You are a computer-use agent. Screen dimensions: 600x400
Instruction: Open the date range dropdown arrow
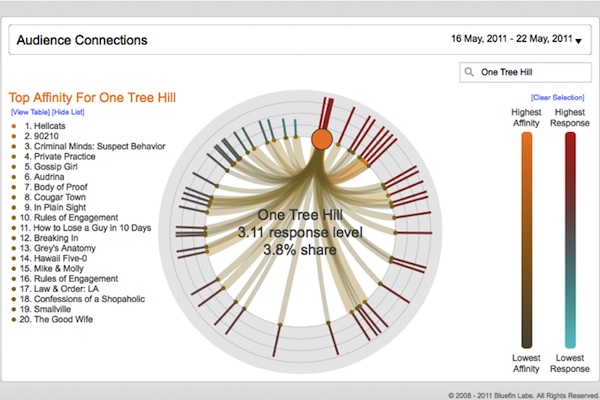pos(579,41)
